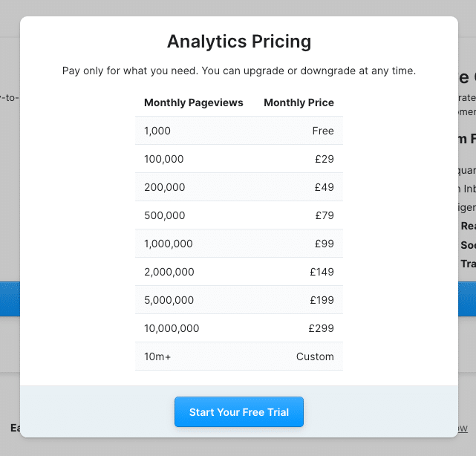
Task: Click the £99 price
Action: pyautogui.click(x=325, y=244)
